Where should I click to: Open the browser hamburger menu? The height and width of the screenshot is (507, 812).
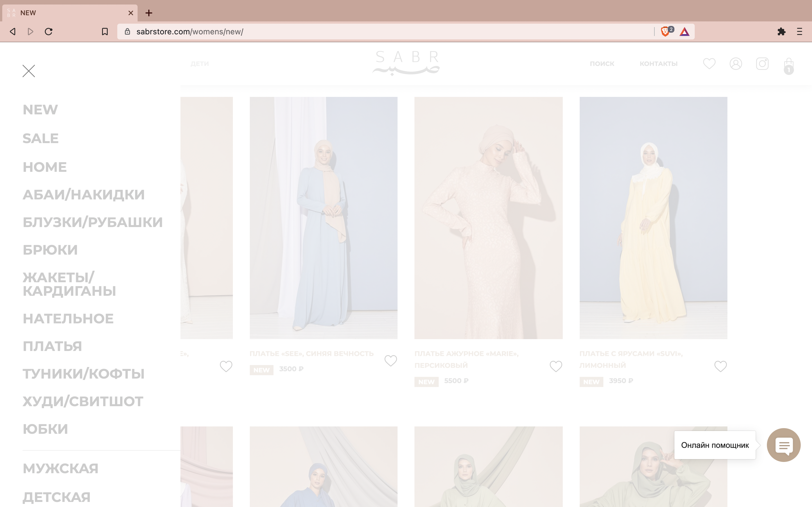tap(799, 32)
